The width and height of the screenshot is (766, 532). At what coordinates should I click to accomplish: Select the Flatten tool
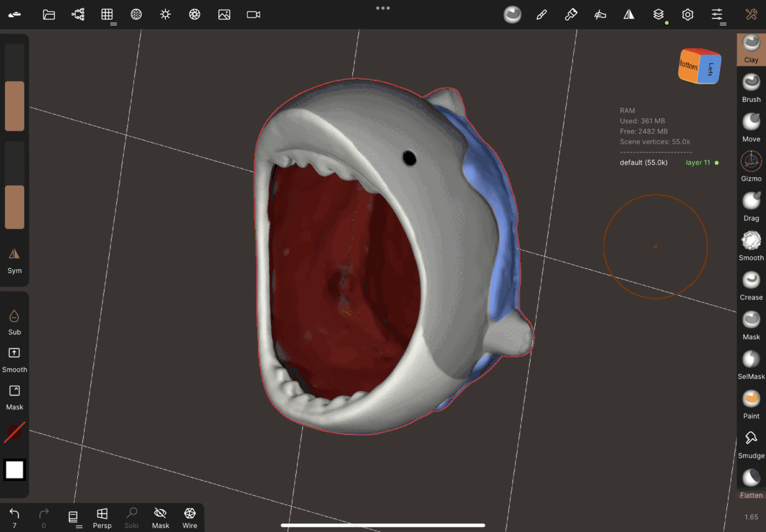[751, 483]
